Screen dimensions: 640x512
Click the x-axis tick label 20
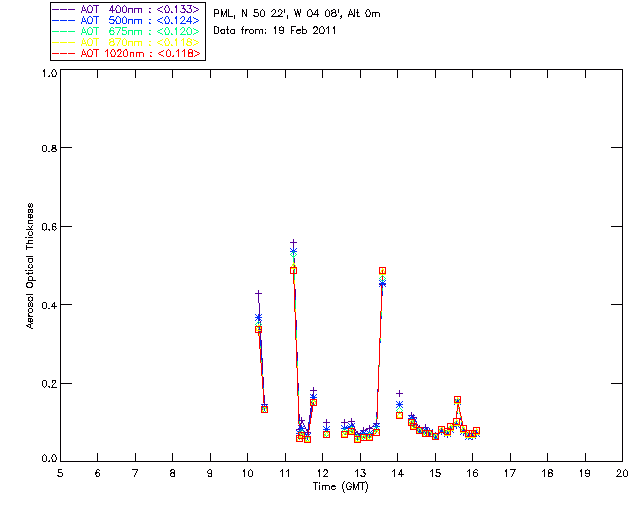(x=622, y=473)
